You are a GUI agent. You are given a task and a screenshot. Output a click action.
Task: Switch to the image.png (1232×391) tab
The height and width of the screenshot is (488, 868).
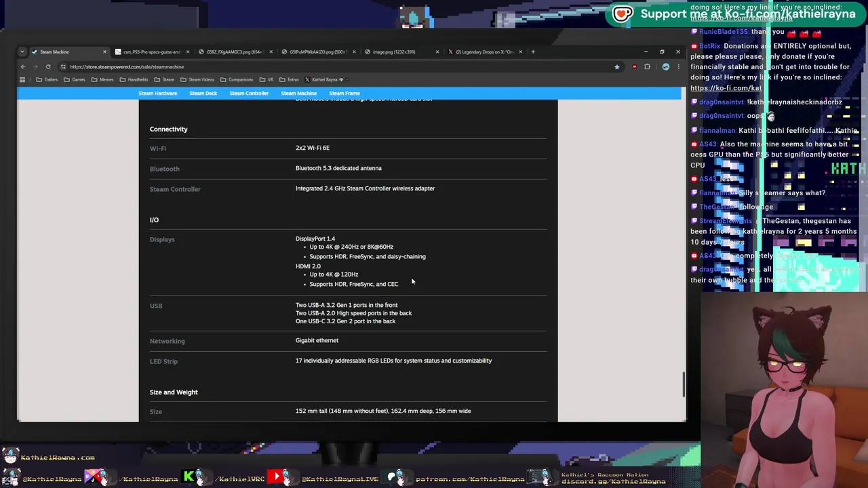click(401, 52)
